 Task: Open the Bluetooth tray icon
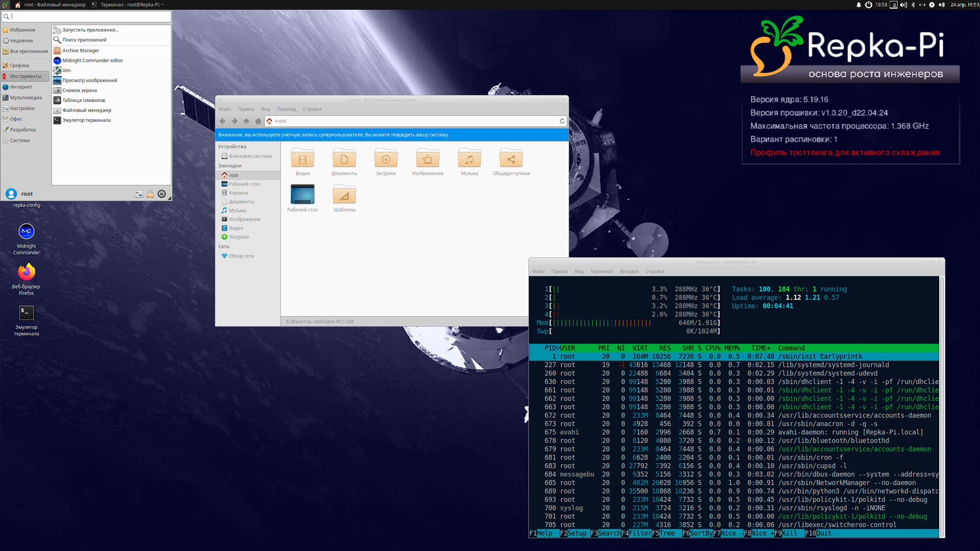point(913,5)
